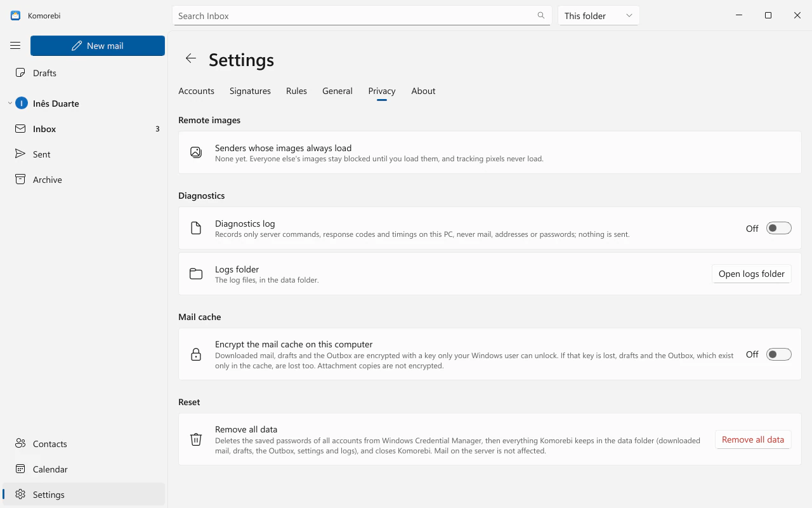Switch to the Accounts tab
This screenshot has height=508, width=812.
click(x=196, y=91)
